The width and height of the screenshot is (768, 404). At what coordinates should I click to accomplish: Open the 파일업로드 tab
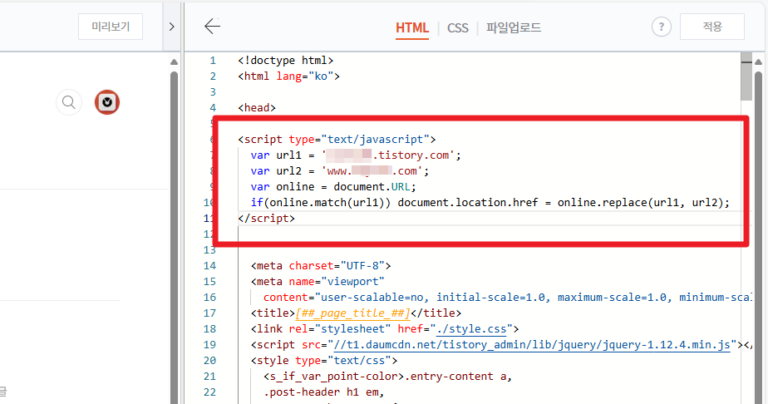[513, 28]
